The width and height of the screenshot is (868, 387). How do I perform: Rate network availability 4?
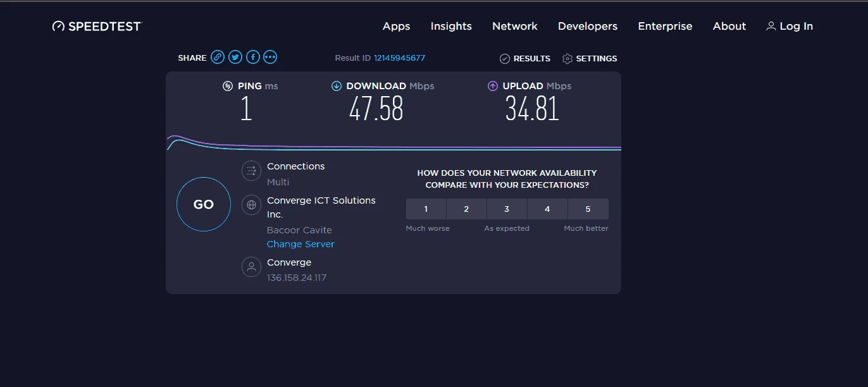coord(547,209)
